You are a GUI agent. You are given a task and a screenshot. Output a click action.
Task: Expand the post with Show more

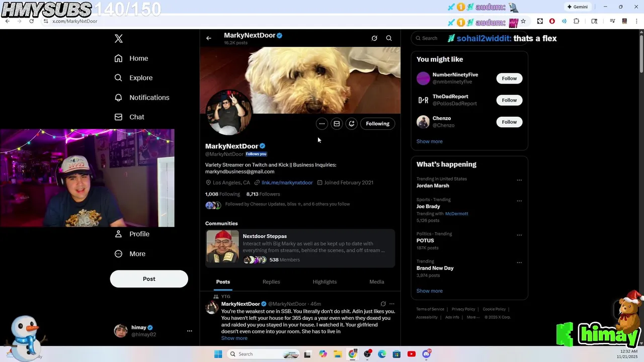tap(234, 338)
